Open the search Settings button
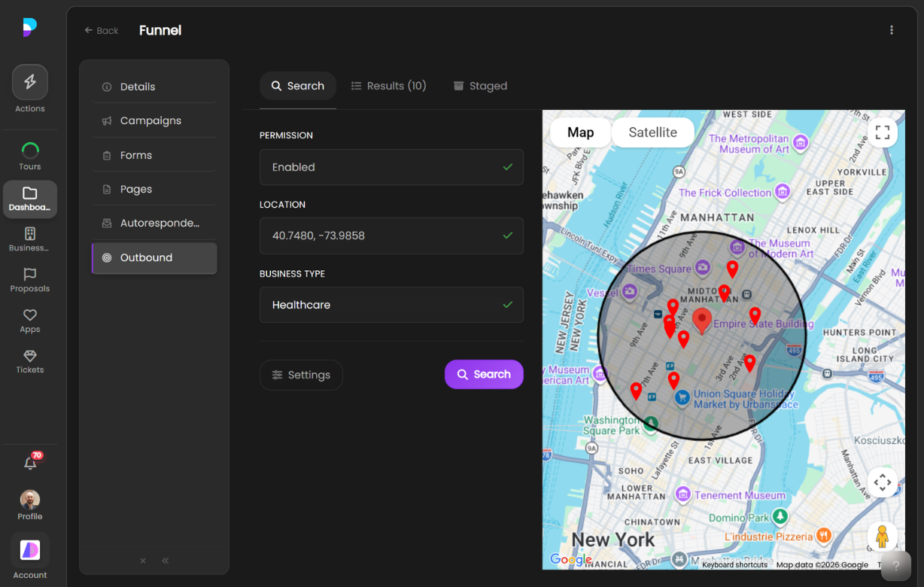 pyautogui.click(x=301, y=375)
